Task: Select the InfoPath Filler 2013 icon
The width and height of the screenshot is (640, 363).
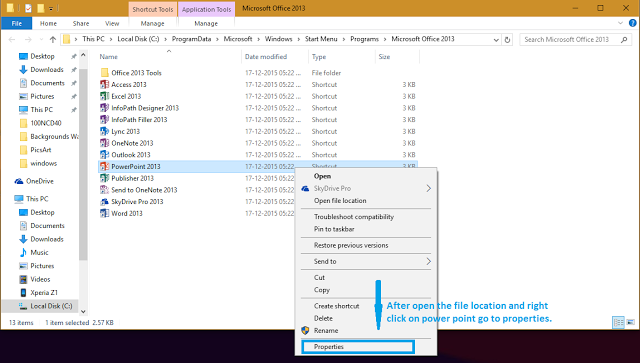Action: pos(104,120)
